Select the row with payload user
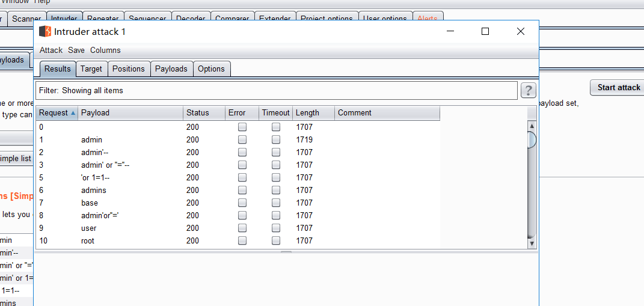Screen dimensions: 644x306 coord(238,228)
